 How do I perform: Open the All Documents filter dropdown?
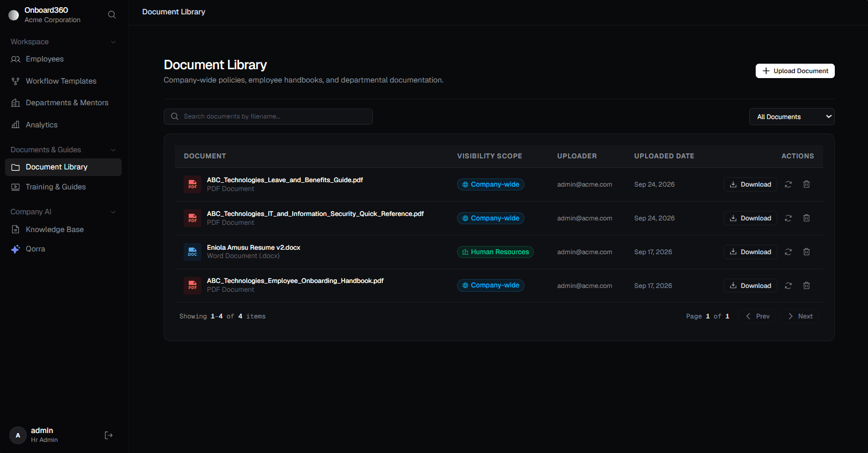click(x=792, y=117)
